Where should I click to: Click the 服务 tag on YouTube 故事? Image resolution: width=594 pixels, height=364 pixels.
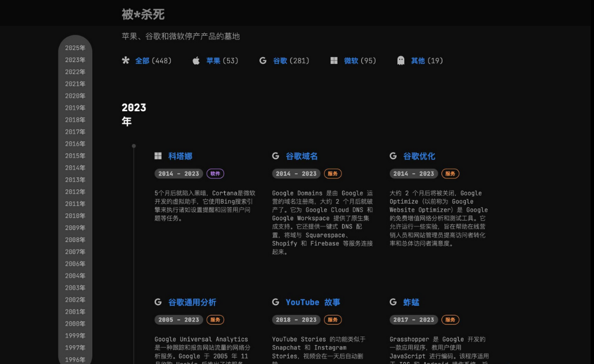[x=333, y=320]
